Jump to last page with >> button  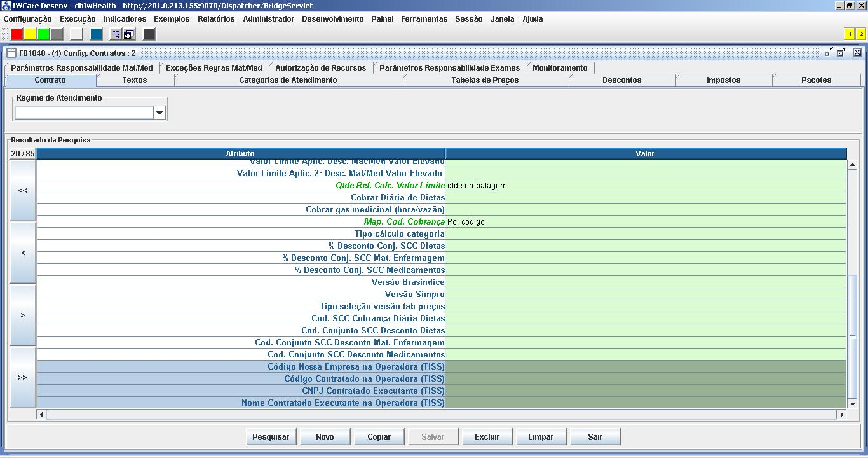click(x=23, y=378)
